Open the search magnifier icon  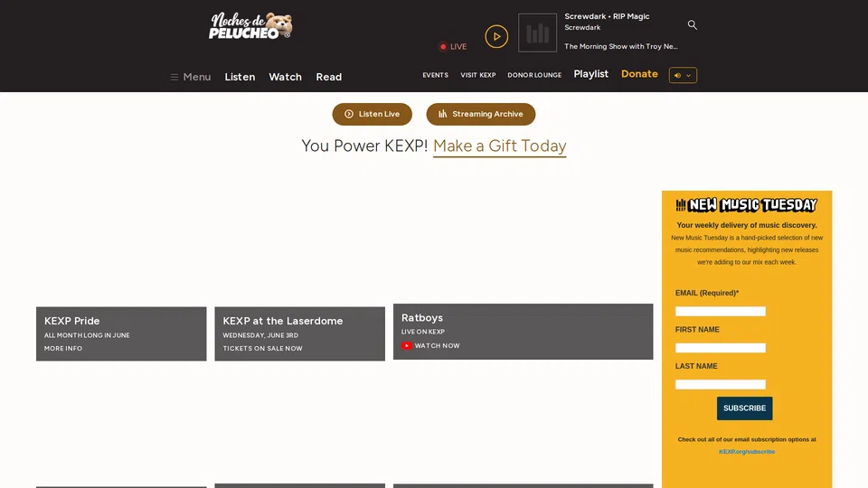692,25
